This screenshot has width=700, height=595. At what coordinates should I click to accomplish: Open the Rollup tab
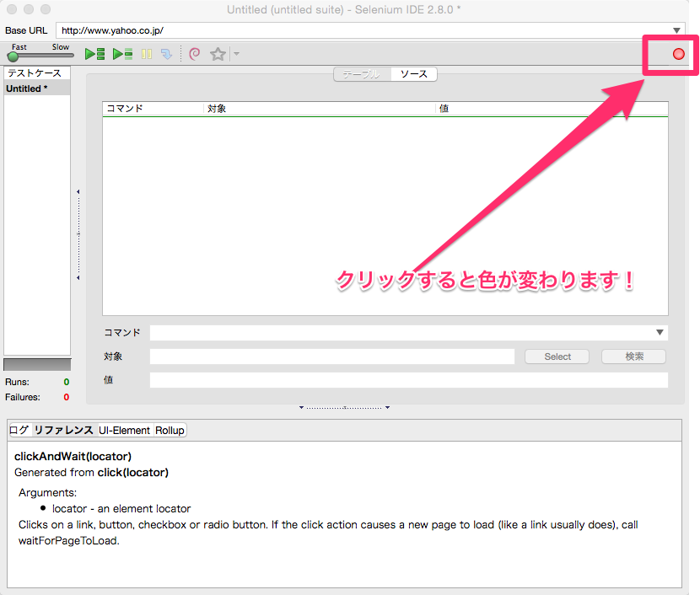click(x=170, y=431)
